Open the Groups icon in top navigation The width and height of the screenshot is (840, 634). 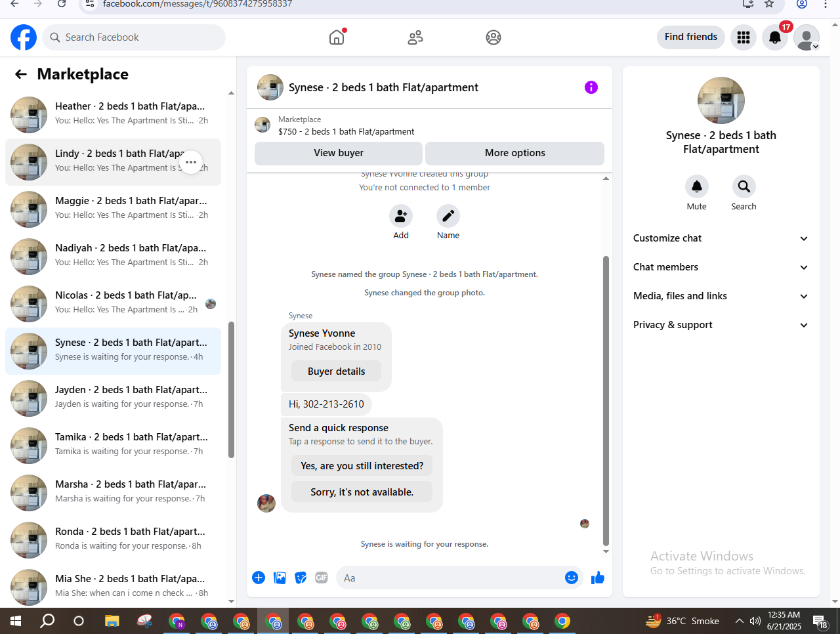coord(493,37)
